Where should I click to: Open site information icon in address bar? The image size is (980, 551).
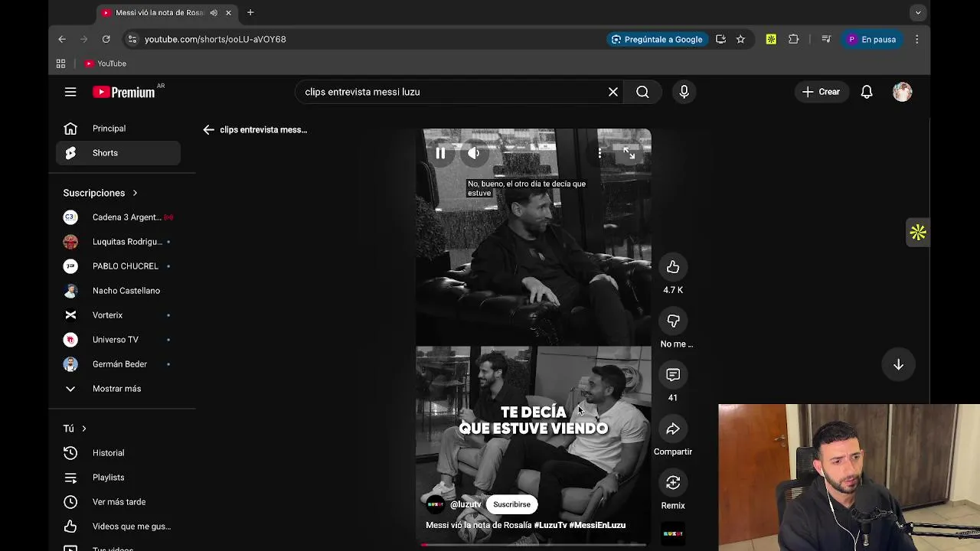pyautogui.click(x=132, y=39)
